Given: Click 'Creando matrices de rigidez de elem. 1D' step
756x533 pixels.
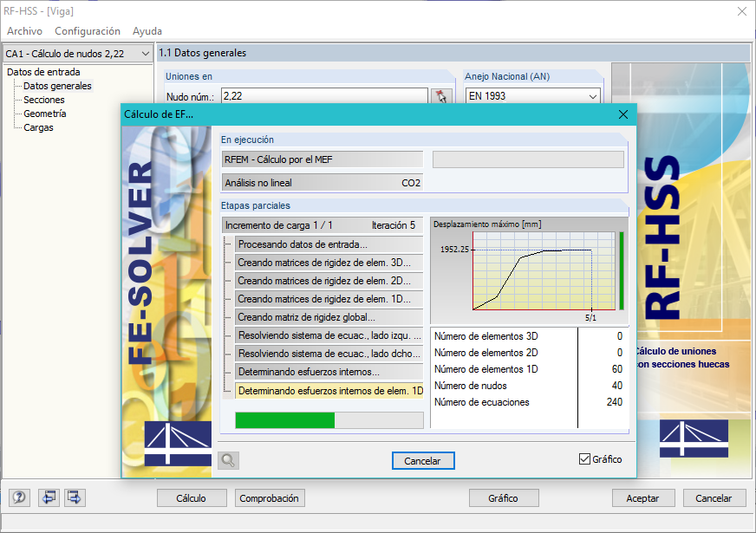Looking at the screenshot, I should pos(329,299).
